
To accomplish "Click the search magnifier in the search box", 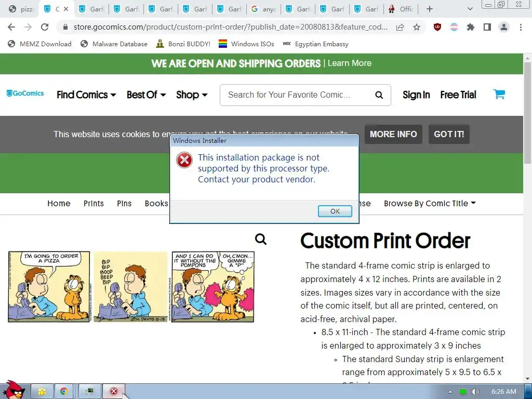I will [x=379, y=95].
